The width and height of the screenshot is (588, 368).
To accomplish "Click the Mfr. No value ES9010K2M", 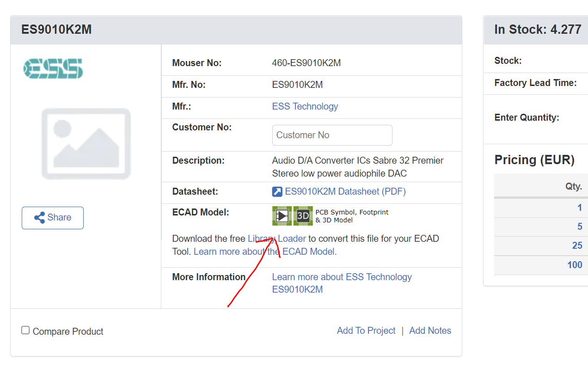I will coord(297,85).
